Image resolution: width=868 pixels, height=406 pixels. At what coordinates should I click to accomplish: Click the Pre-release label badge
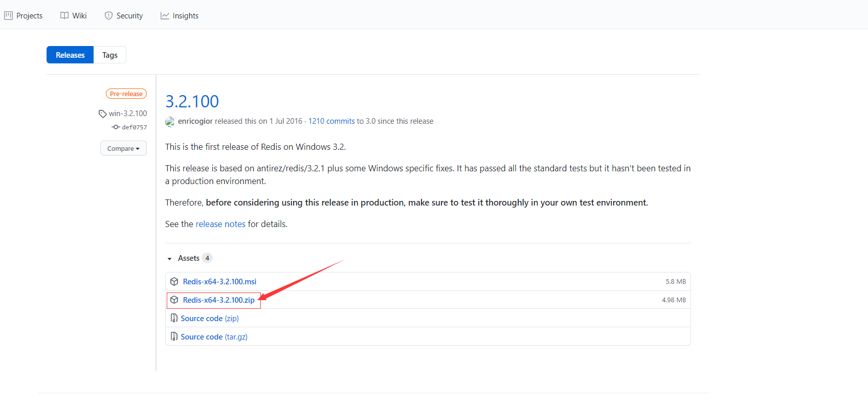(x=126, y=94)
